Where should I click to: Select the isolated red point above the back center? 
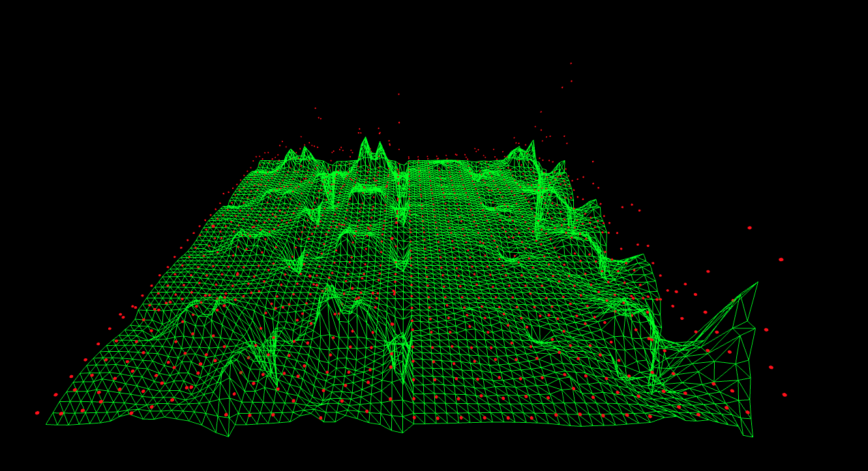[398, 94]
